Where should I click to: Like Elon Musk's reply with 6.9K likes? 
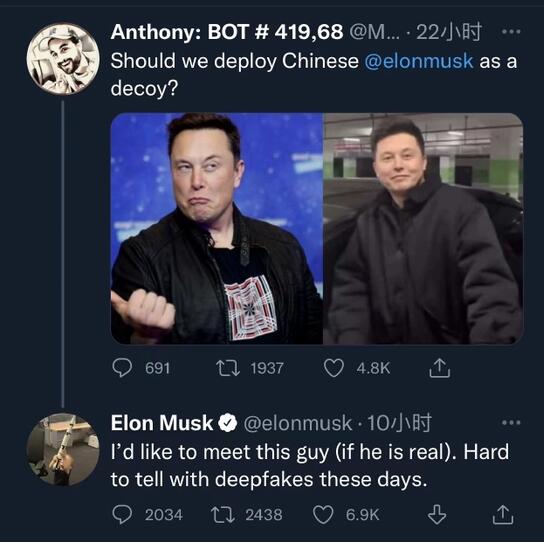pyautogui.click(x=323, y=515)
